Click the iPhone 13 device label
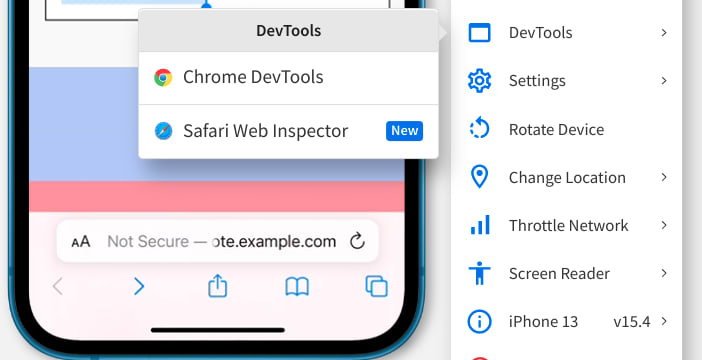Viewport: 702px width, 360px height. [x=543, y=321]
